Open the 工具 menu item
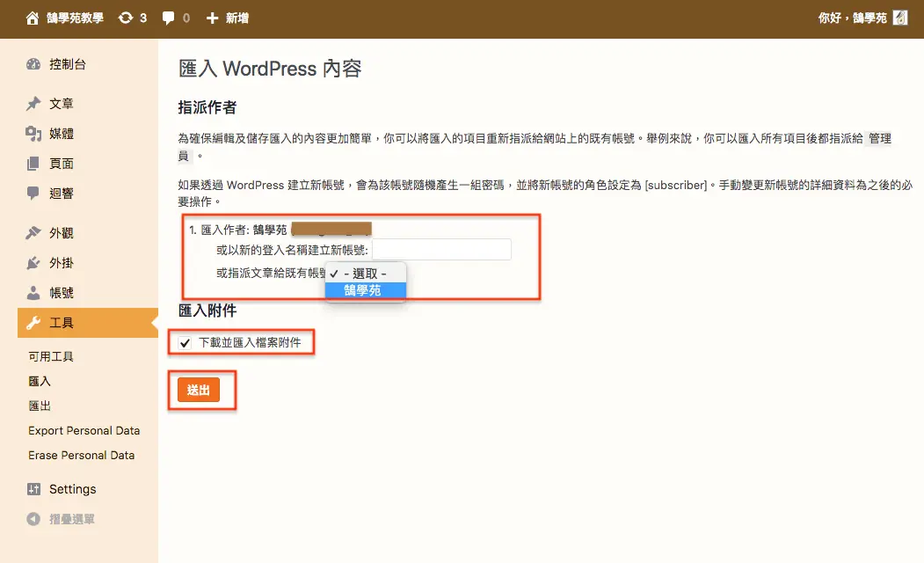 (x=88, y=323)
